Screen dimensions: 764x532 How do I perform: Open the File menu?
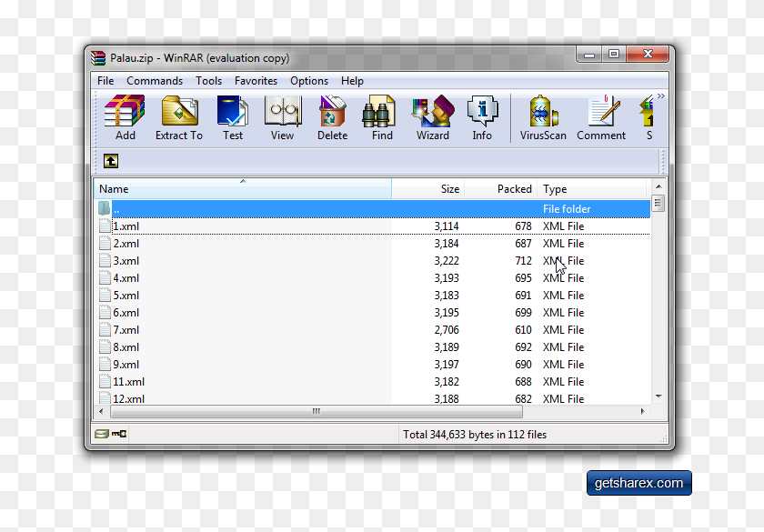pyautogui.click(x=106, y=81)
